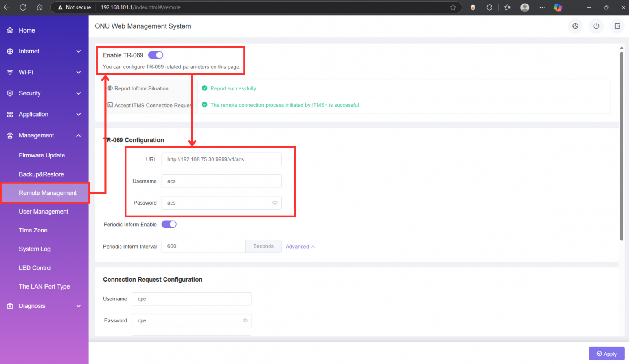Open the Copilot icon in browser toolbar
This screenshot has width=629, height=364.
tap(557, 7)
